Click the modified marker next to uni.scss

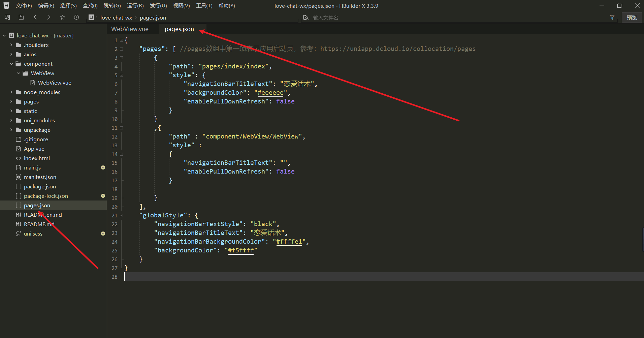click(x=103, y=234)
